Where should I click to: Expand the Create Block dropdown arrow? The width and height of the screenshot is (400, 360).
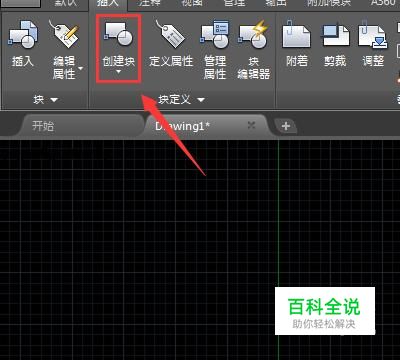tap(119, 71)
